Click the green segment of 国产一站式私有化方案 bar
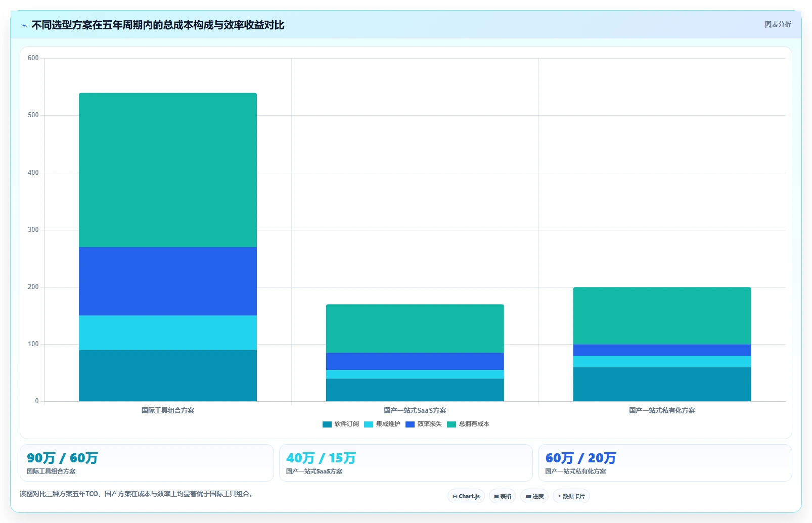 [662, 316]
